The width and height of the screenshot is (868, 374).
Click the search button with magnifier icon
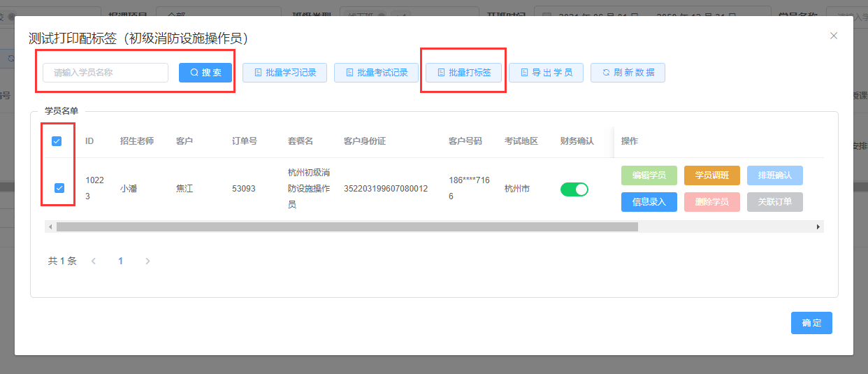pyautogui.click(x=205, y=73)
